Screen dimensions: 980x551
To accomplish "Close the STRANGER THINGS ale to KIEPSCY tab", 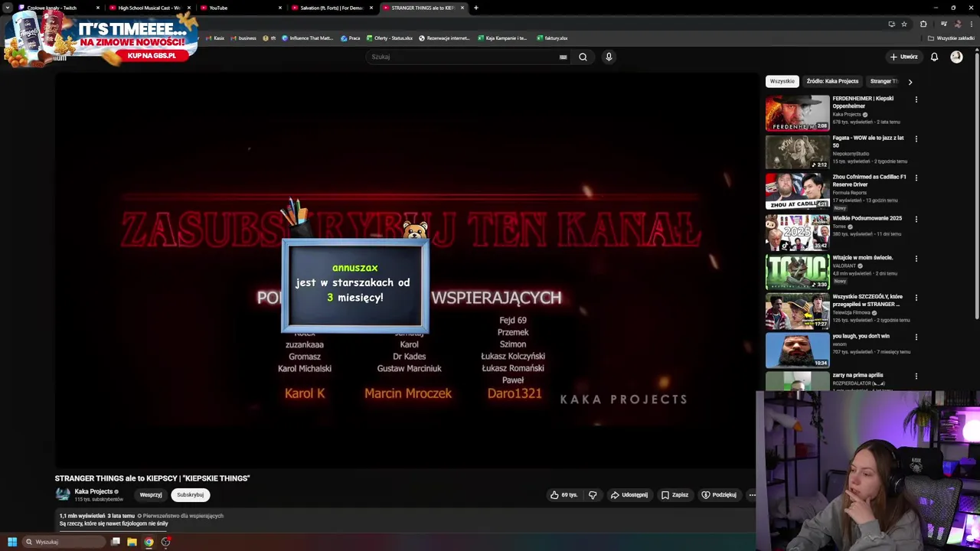I will click(462, 8).
